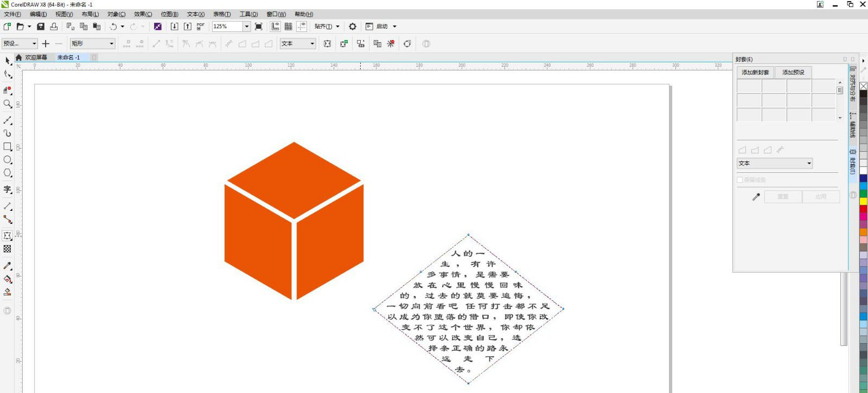868x393 pixels.
Task: Click the 添加新封套 button
Action: coord(755,72)
